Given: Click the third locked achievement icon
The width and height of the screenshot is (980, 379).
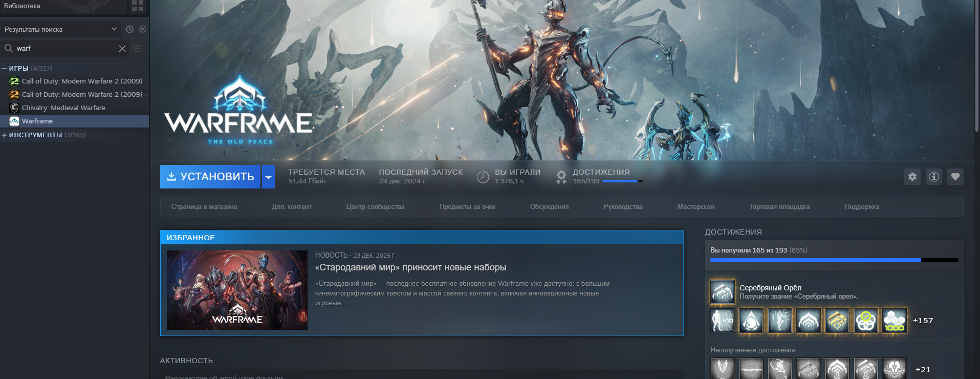Looking at the screenshot, I should (x=780, y=369).
